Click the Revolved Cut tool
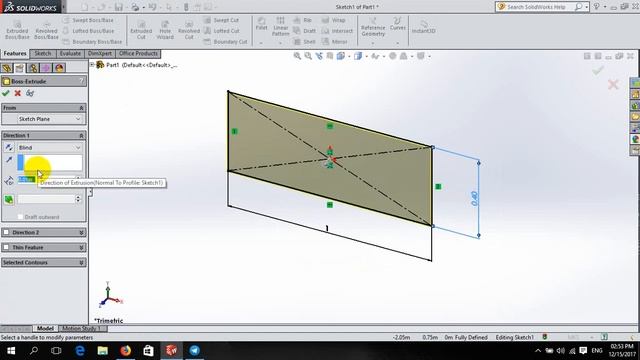The image size is (640, 360). 189,30
